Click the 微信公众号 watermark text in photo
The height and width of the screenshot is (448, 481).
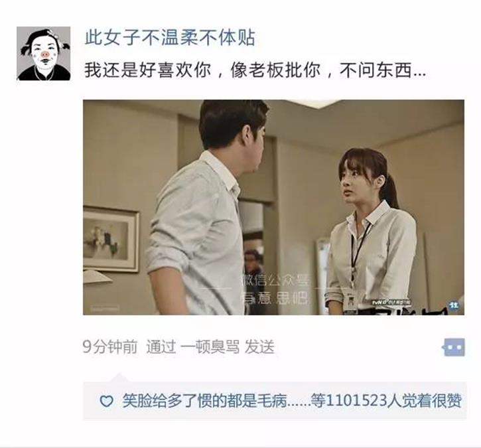click(x=275, y=280)
